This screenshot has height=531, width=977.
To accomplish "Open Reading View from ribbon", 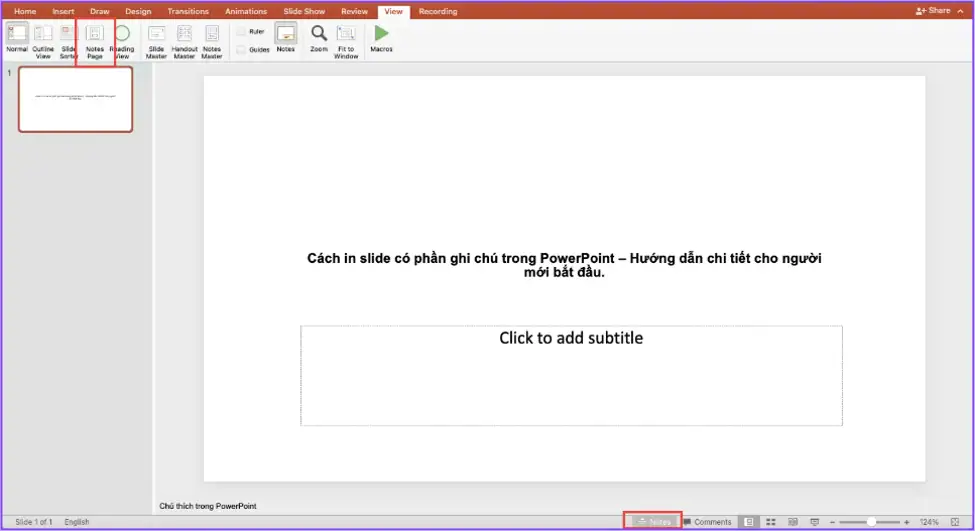I will (x=122, y=41).
